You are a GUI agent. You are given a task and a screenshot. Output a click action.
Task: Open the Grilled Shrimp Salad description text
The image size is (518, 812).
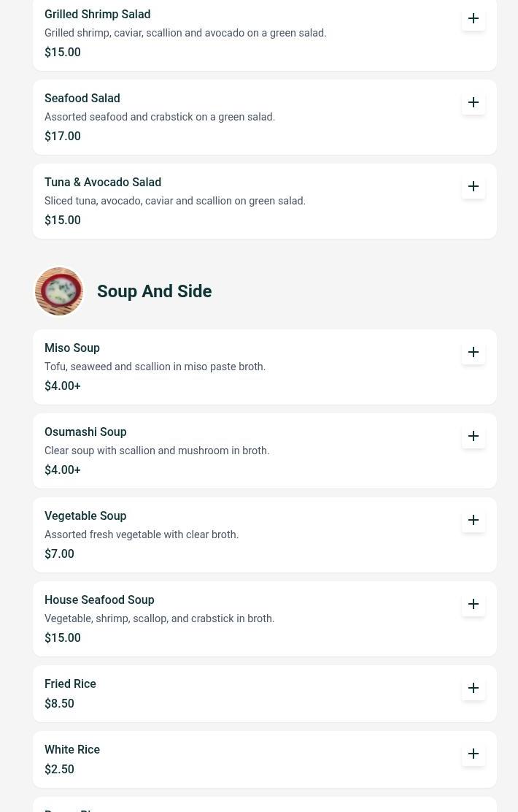[x=185, y=34]
